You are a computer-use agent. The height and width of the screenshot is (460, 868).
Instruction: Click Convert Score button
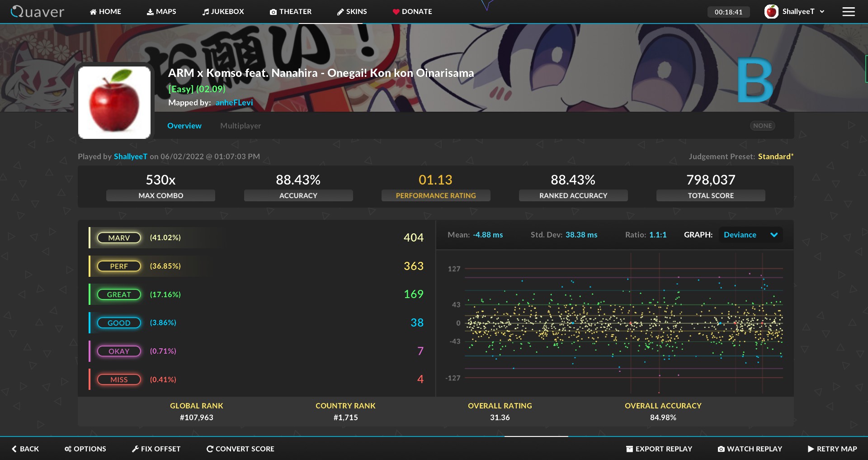click(241, 449)
